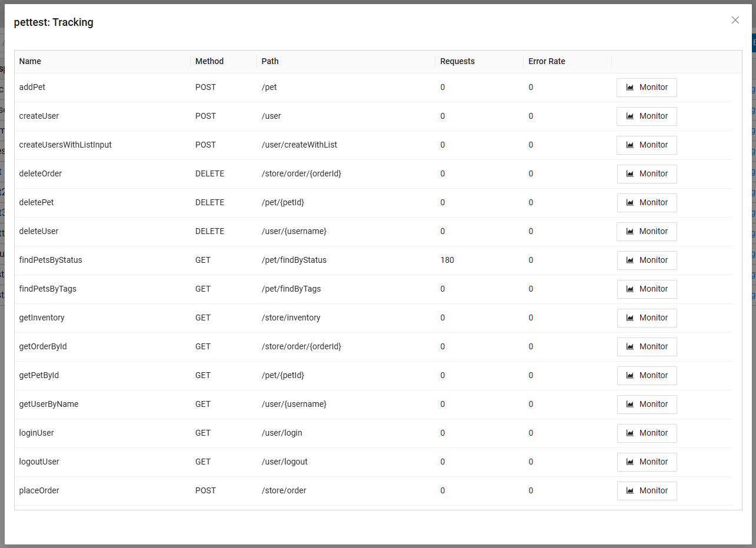Click the /user/logout path
Screen dimensions: 756x548
(x=285, y=462)
